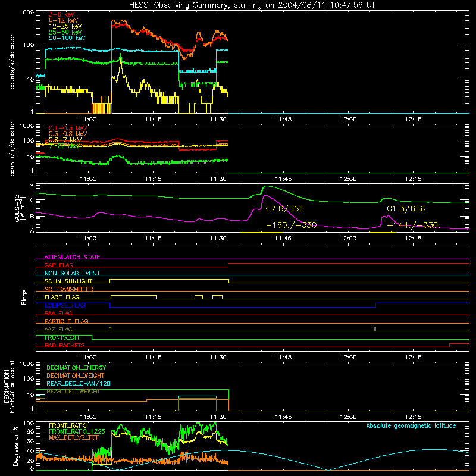Click the DECIMATION ENERGY or weight axis label
Screen dimensions: 476x476
pyautogui.click(x=9, y=386)
